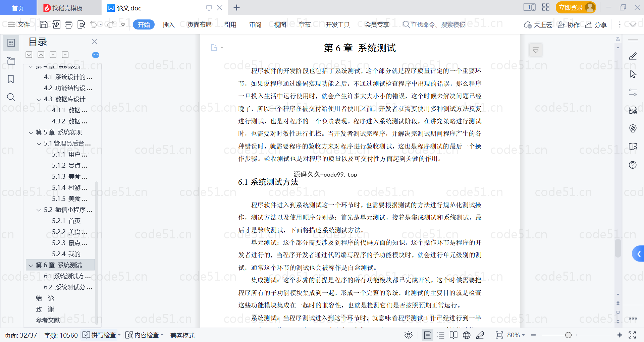Click the document page icon beside chapter title
Screen dimensions: 644x342
[214, 48]
